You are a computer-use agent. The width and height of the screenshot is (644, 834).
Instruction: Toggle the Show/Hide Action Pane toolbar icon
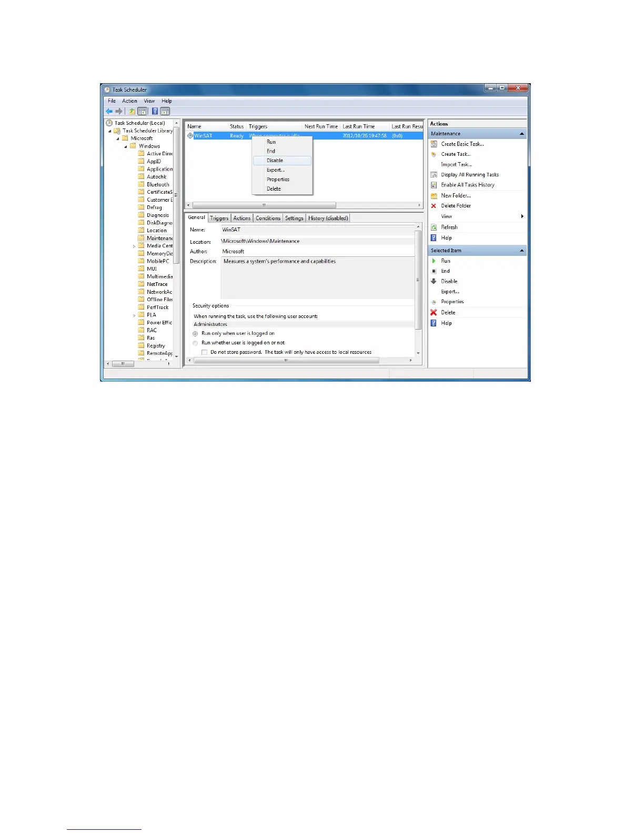[165, 111]
